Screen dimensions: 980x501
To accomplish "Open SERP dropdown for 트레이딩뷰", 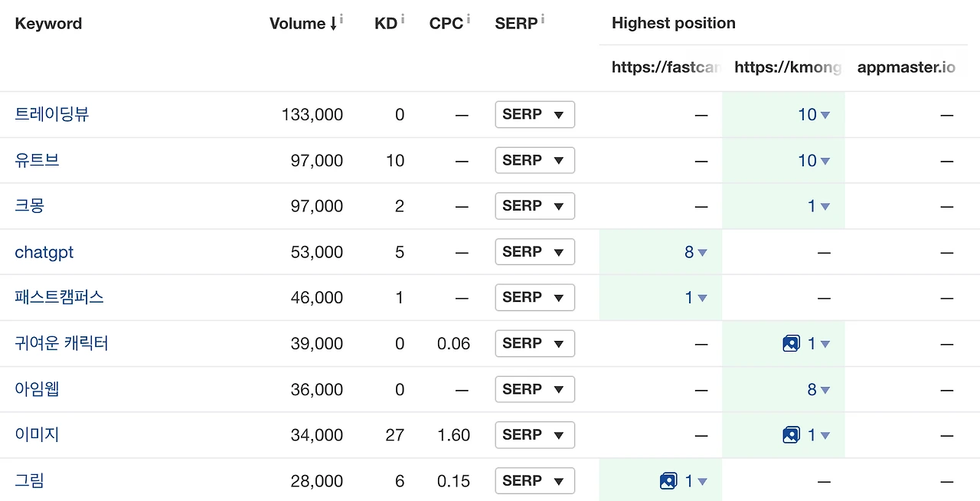I will coord(534,115).
